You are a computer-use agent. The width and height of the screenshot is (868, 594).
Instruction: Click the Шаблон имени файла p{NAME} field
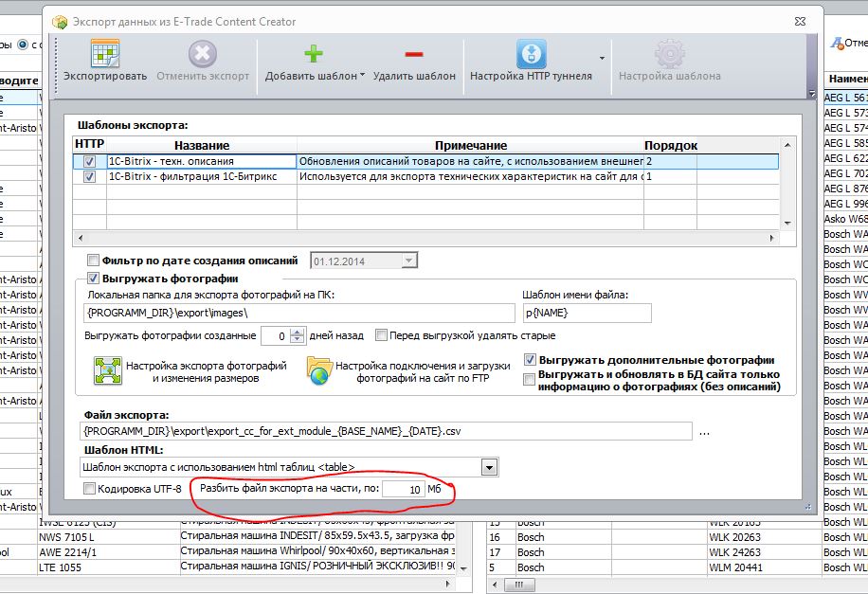(x=587, y=313)
